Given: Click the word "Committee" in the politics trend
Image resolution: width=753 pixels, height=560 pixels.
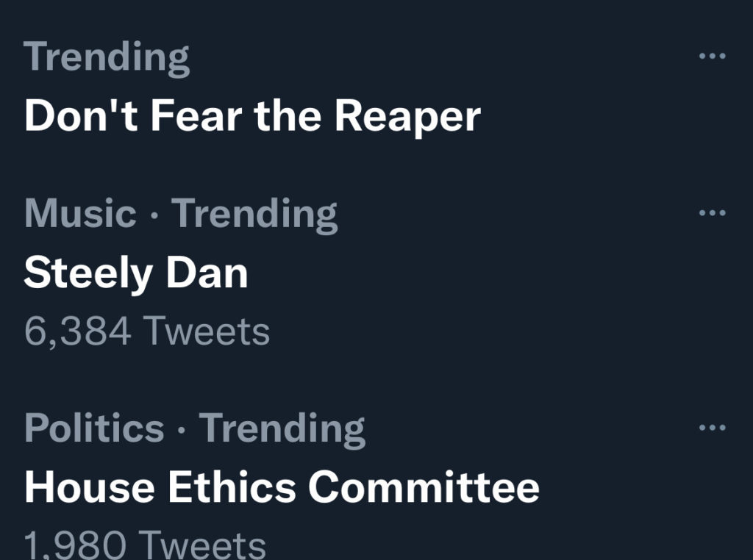Looking at the screenshot, I should (424, 487).
